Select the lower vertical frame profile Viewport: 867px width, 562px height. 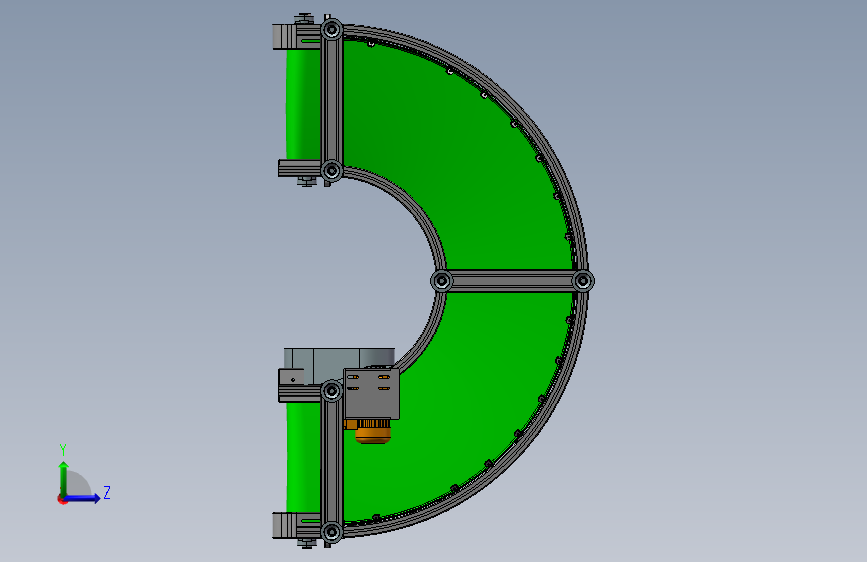point(332,462)
